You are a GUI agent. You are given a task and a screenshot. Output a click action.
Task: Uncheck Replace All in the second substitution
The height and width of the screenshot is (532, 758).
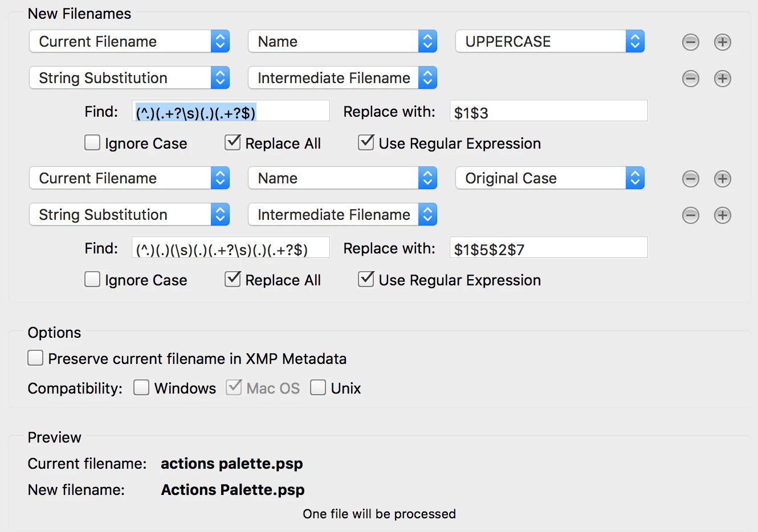pyautogui.click(x=233, y=279)
